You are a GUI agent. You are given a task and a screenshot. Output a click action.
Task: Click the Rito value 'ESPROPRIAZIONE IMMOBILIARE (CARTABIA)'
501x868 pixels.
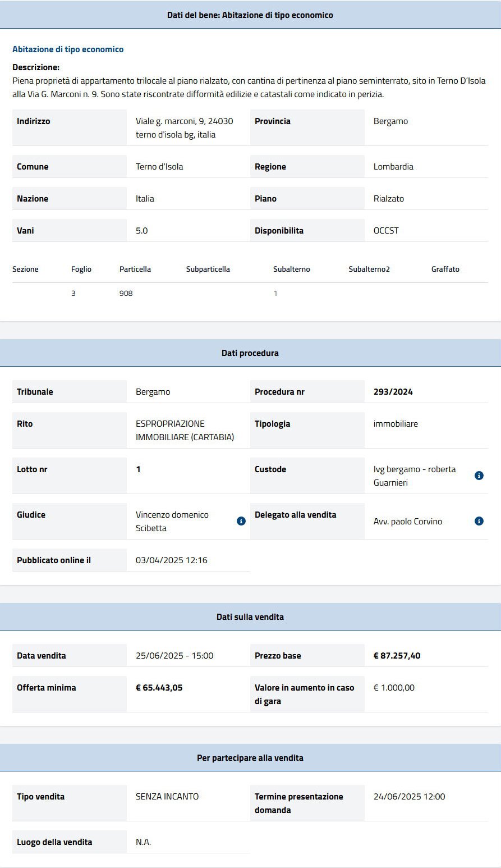click(185, 431)
